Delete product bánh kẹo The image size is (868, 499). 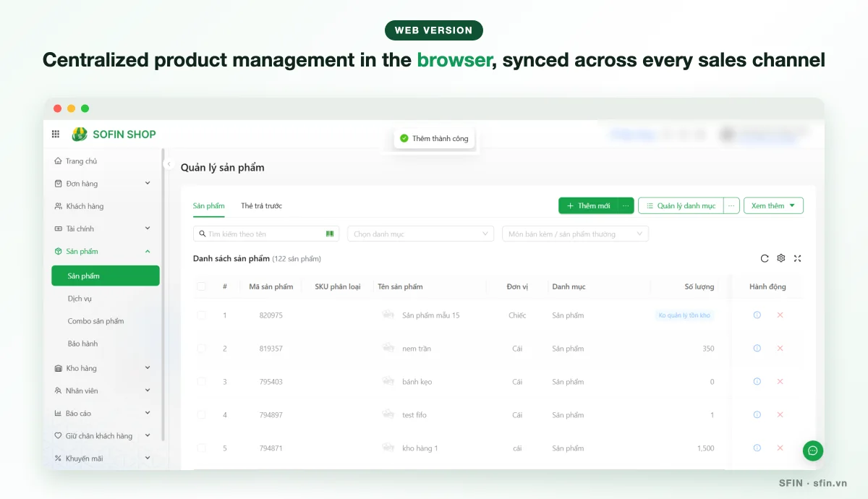780,382
